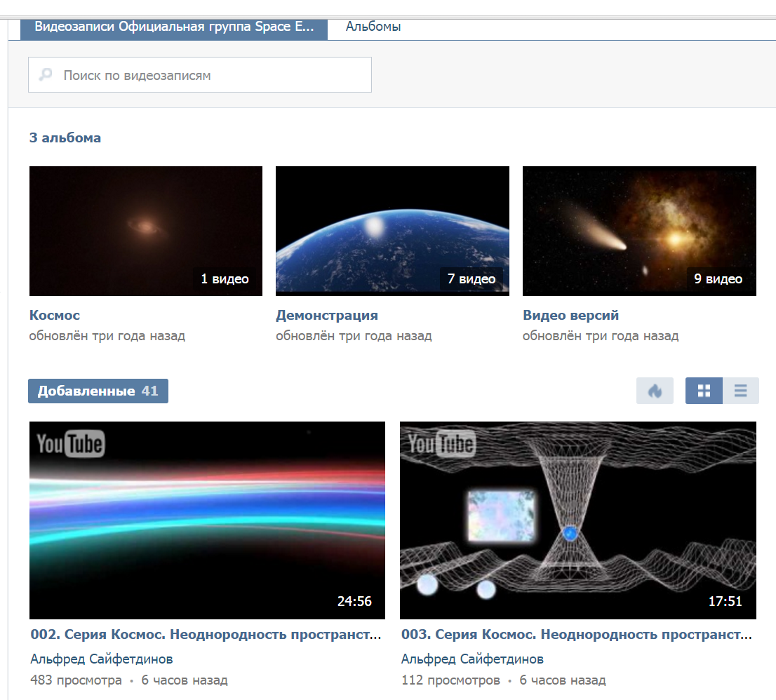This screenshot has width=776, height=700.
Task: Switch to list view layout
Action: 740,391
